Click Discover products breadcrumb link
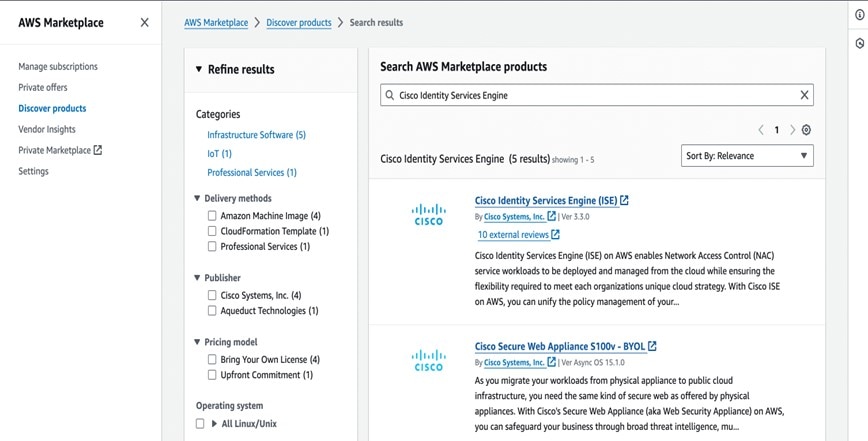Viewport: 868px width, 441px height. [x=299, y=23]
